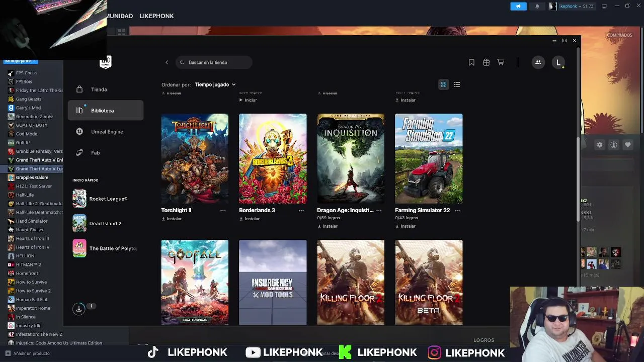Open Torchlight II cover thumbnail

tap(195, 158)
